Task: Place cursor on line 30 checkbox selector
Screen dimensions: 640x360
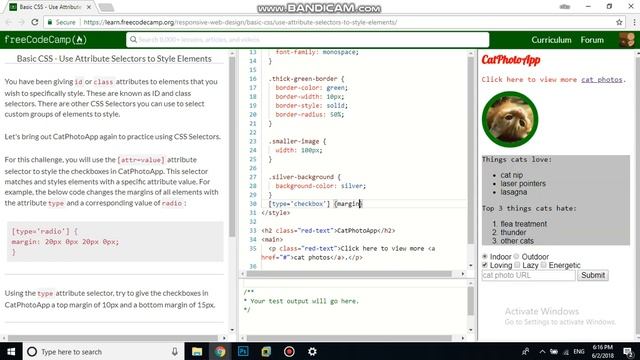Action: 299,204
